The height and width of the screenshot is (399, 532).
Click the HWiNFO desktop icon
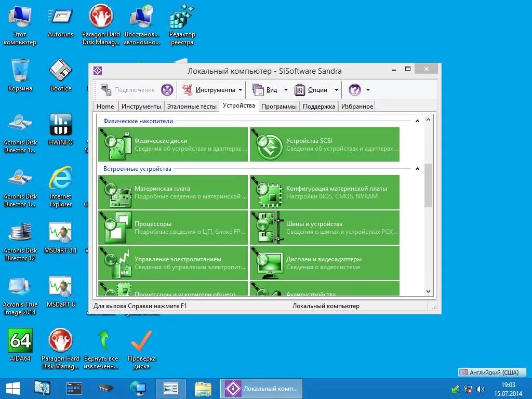click(x=61, y=129)
